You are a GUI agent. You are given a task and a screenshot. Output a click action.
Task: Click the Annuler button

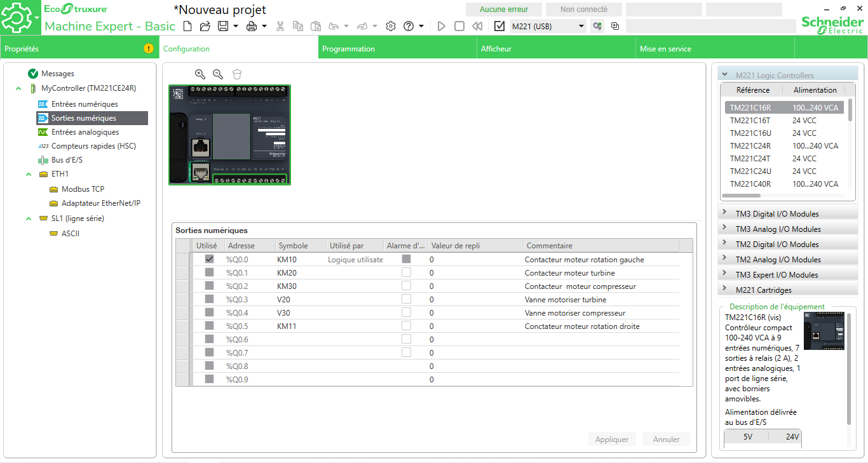pyautogui.click(x=666, y=439)
